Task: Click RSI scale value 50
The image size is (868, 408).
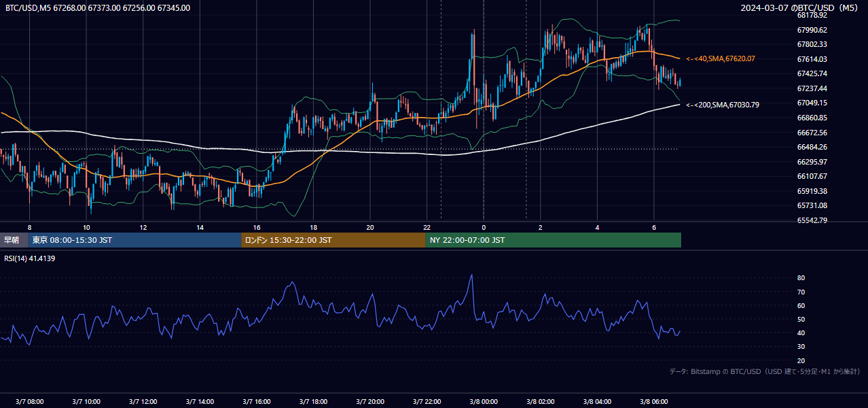Action: click(x=801, y=319)
